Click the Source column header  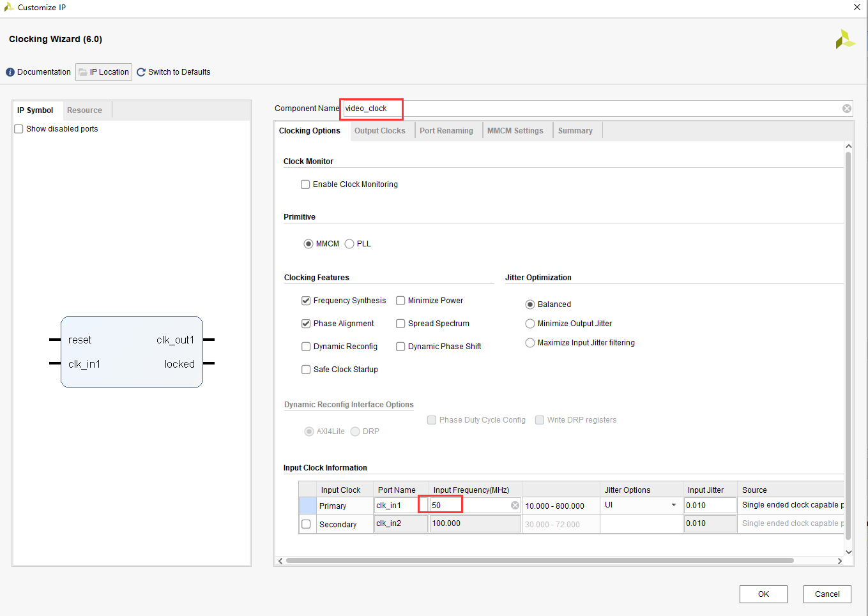coord(790,490)
